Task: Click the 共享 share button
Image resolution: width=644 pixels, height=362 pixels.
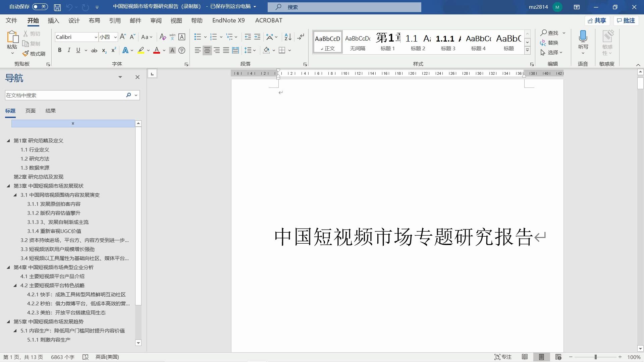Action: coord(597,20)
